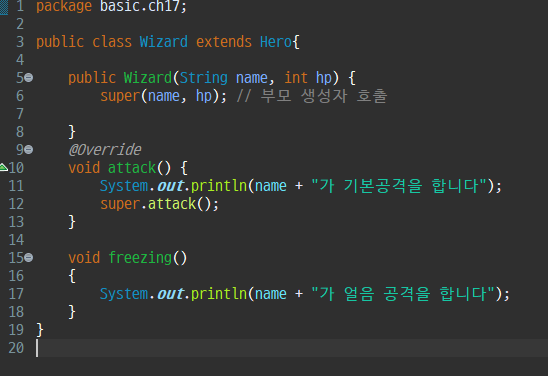548x376 pixels.
Task: Click line number 14 in the gutter
Action: (16, 240)
